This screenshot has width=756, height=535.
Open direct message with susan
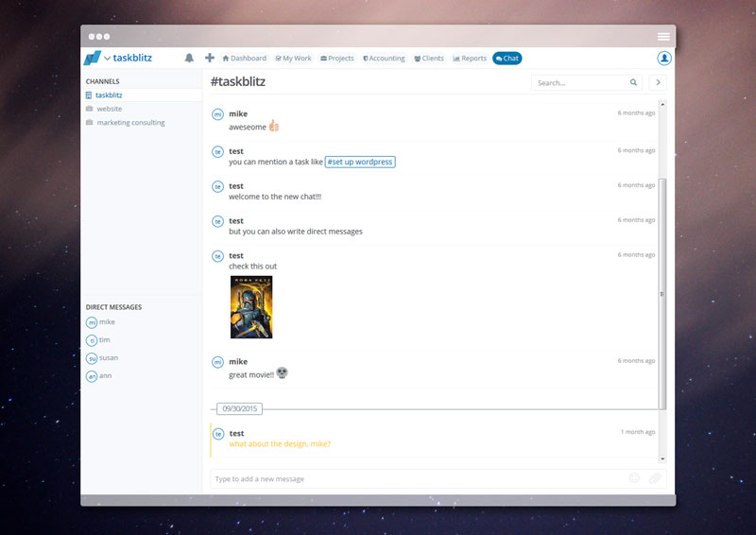coord(102,358)
